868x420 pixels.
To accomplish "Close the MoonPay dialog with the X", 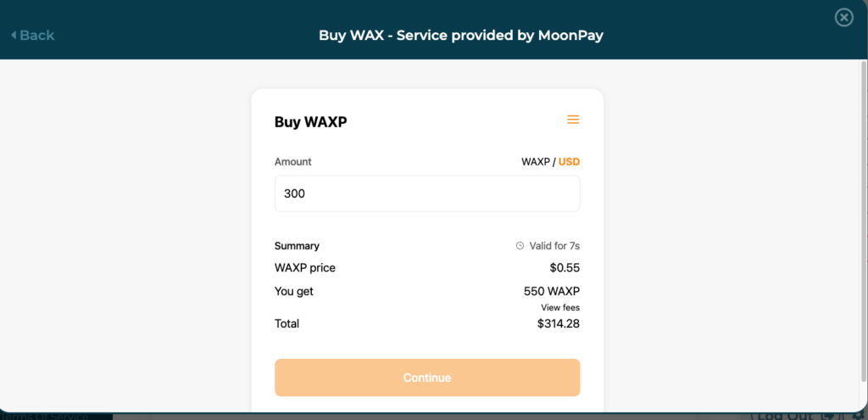I will pos(843,17).
